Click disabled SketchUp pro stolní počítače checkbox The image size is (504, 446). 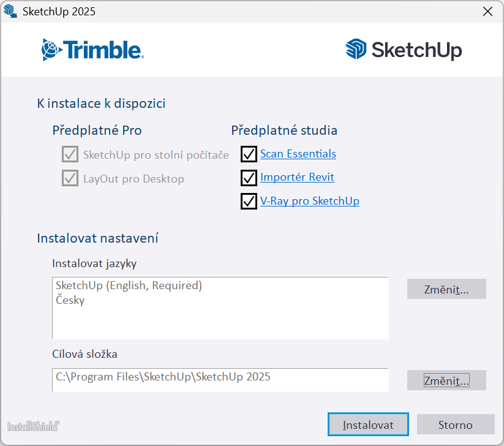(70, 154)
